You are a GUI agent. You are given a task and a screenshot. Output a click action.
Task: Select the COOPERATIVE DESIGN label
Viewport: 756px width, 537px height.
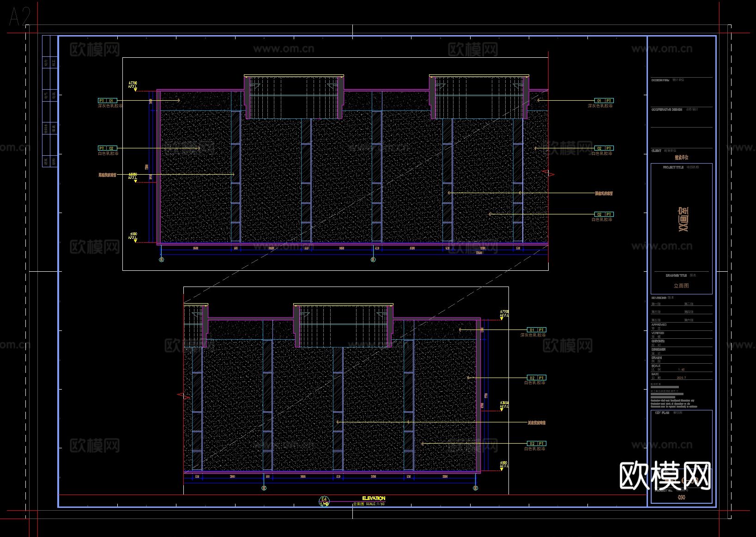[x=667, y=110]
